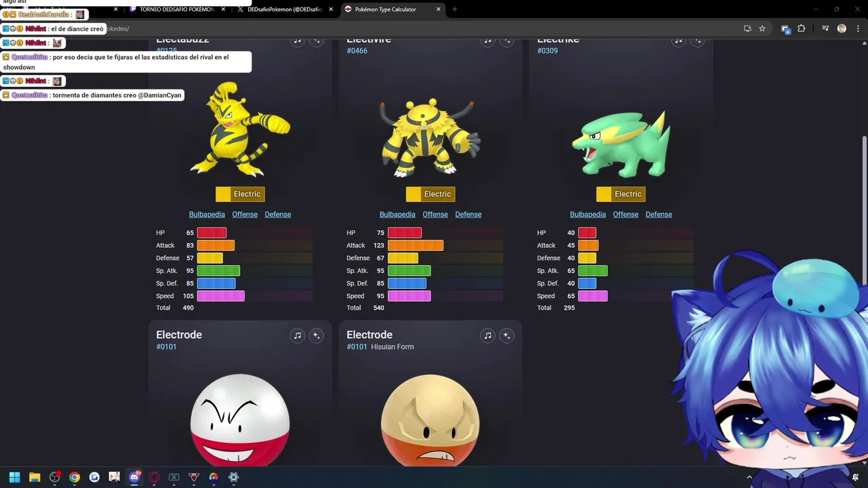
Task: Open Bulbapedia link for Electivire
Action: click(397, 214)
